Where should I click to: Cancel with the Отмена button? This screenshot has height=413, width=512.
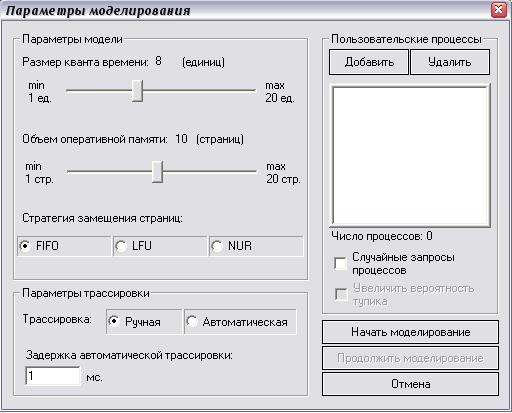410,384
